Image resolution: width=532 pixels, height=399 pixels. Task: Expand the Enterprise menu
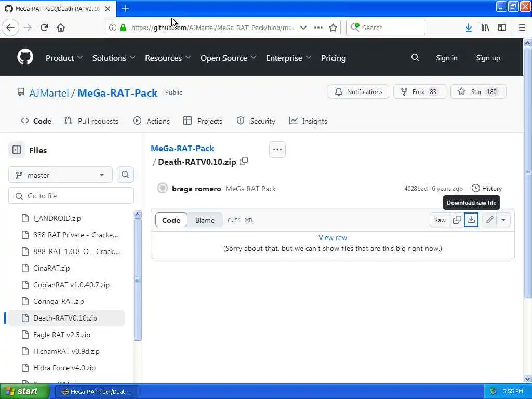click(x=288, y=58)
